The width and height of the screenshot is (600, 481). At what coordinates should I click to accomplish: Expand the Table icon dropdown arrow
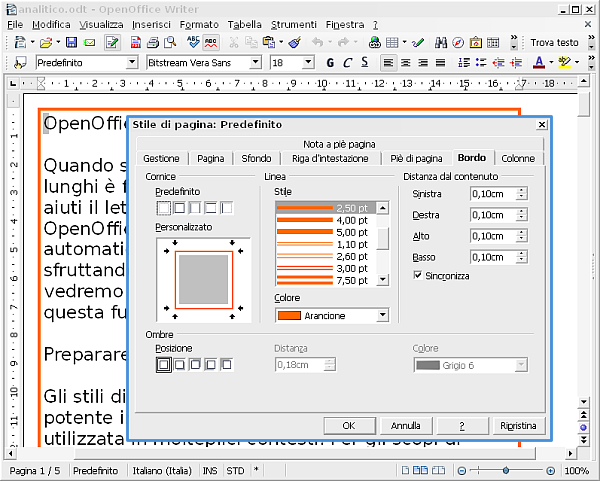[x=404, y=42]
